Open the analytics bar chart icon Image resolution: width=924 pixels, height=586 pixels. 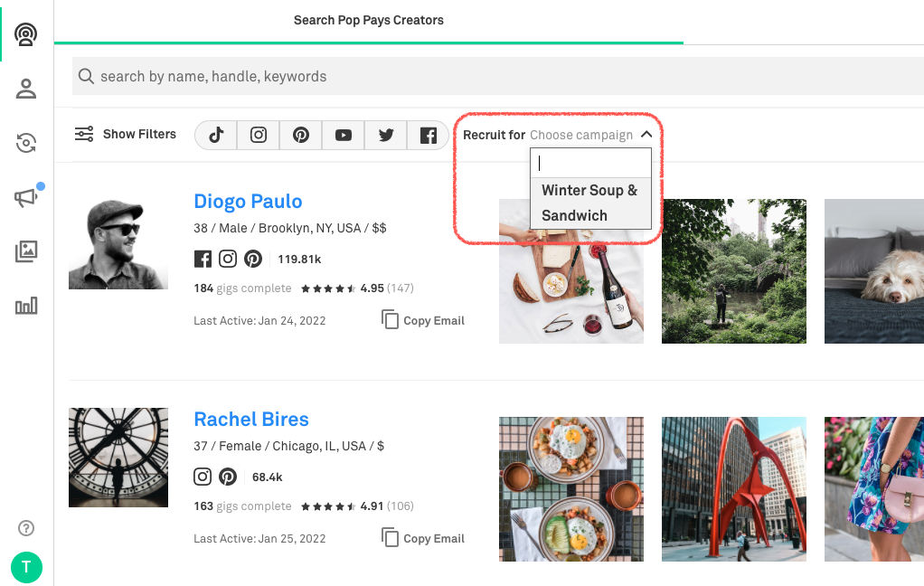pyautogui.click(x=26, y=306)
